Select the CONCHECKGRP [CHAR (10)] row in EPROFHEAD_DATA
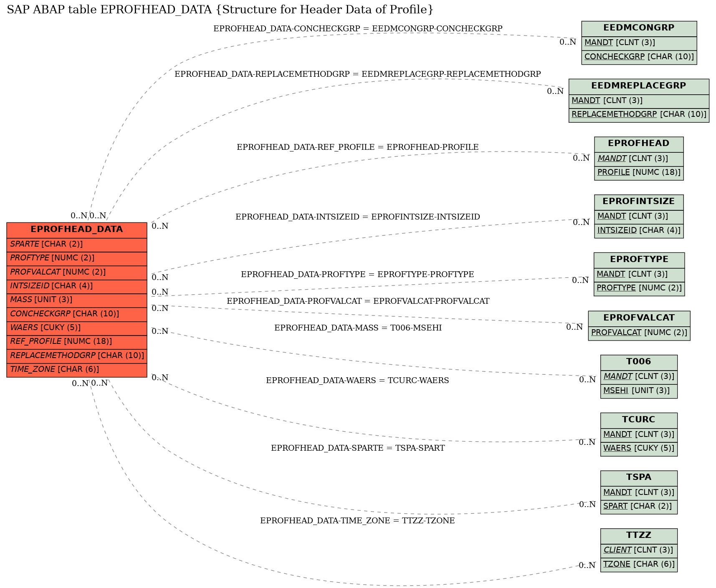This screenshot has width=716, height=588. tap(77, 314)
